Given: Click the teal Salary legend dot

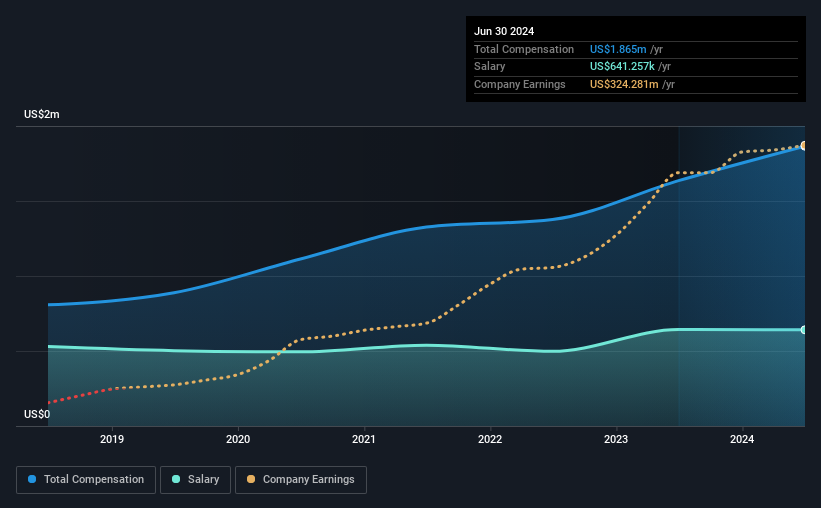Looking at the screenshot, I should 176,479.
